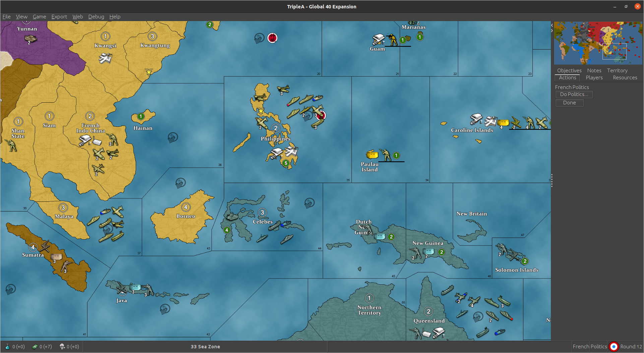Click the convoy icon south of Java
644x353 pixels.
[165, 309]
